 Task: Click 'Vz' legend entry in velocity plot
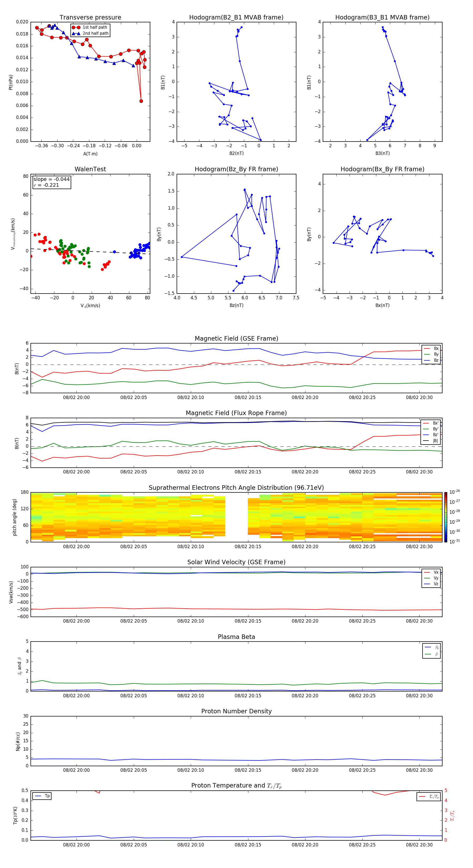pyautogui.click(x=431, y=584)
